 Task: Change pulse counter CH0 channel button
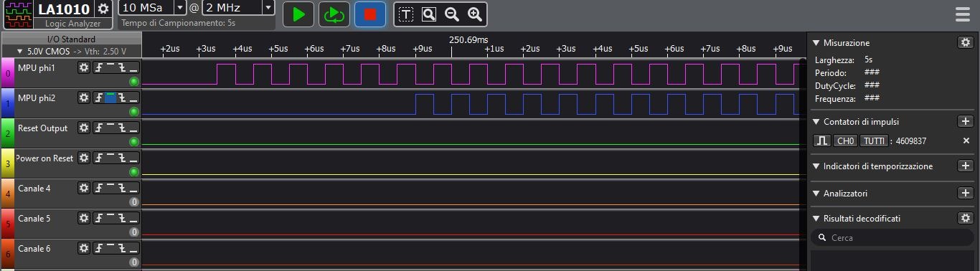coord(845,141)
